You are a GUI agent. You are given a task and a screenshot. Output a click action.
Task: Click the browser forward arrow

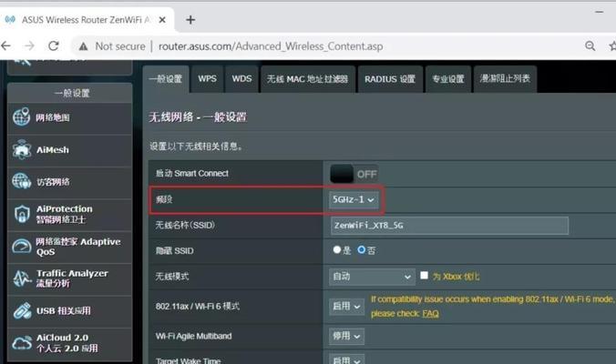point(29,45)
